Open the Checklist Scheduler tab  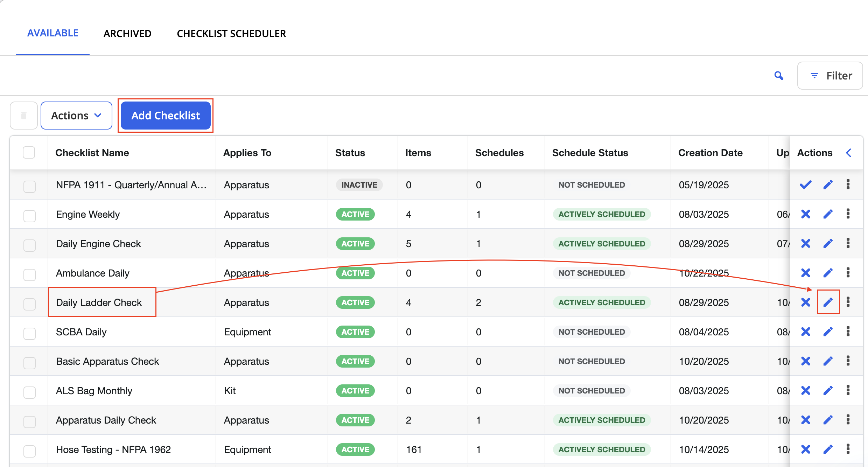[231, 34]
